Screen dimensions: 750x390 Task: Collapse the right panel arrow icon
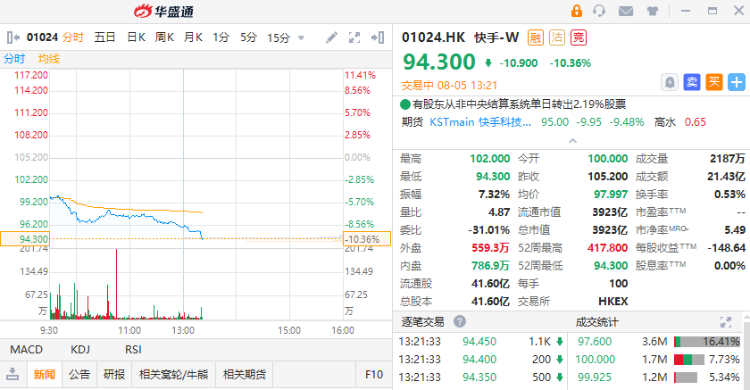point(377,37)
